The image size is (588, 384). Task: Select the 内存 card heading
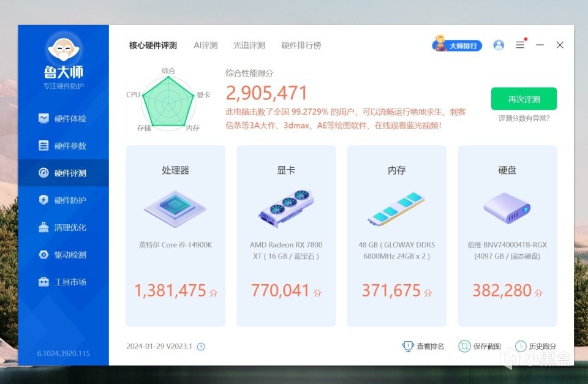pyautogui.click(x=396, y=170)
